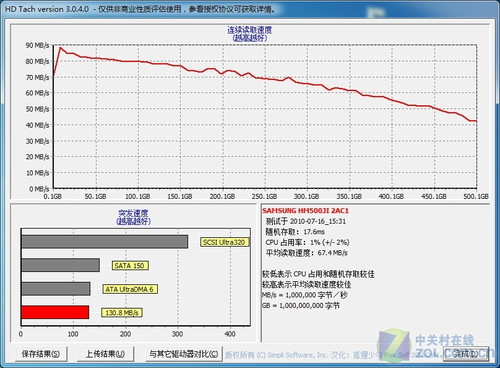
Task: Select the CPU 占用率 1% line
Action: (307, 242)
